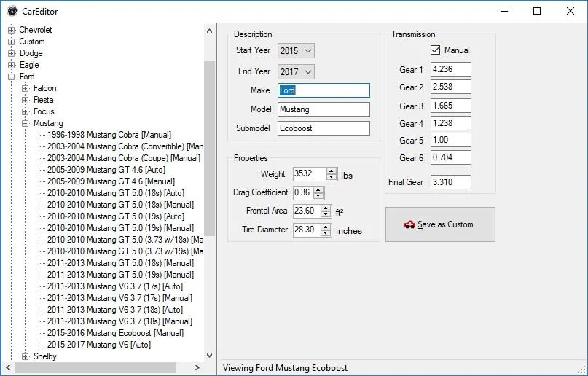Click the tree's vertical scrollbar thumb

click(x=210, y=149)
